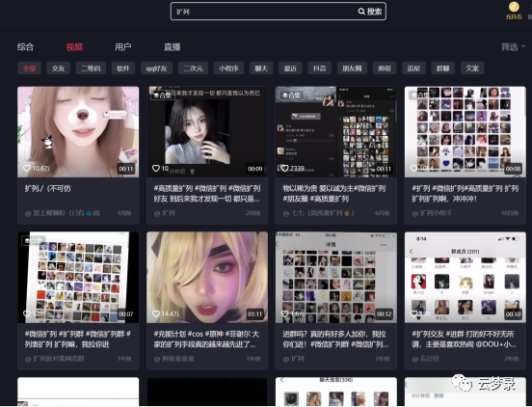The width and height of the screenshot is (532, 407).
Task: Filter results by 朋友圈 chip
Action: [x=352, y=68]
